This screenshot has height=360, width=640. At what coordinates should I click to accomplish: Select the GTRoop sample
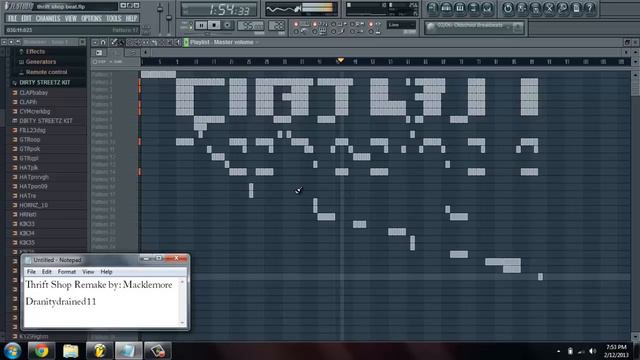click(x=29, y=140)
